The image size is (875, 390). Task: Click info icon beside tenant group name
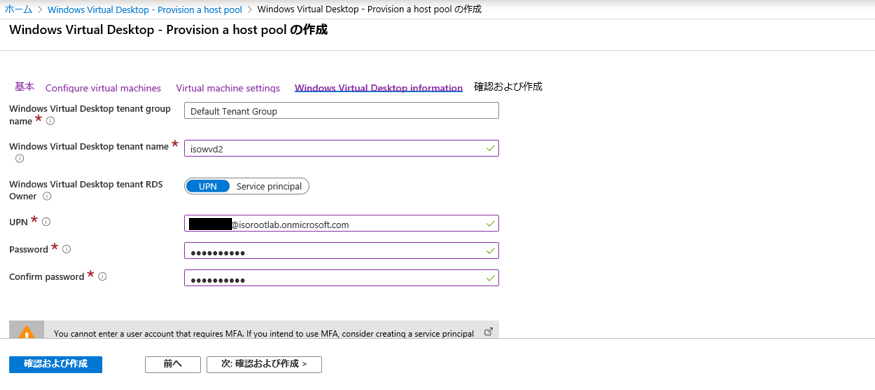[50, 121]
